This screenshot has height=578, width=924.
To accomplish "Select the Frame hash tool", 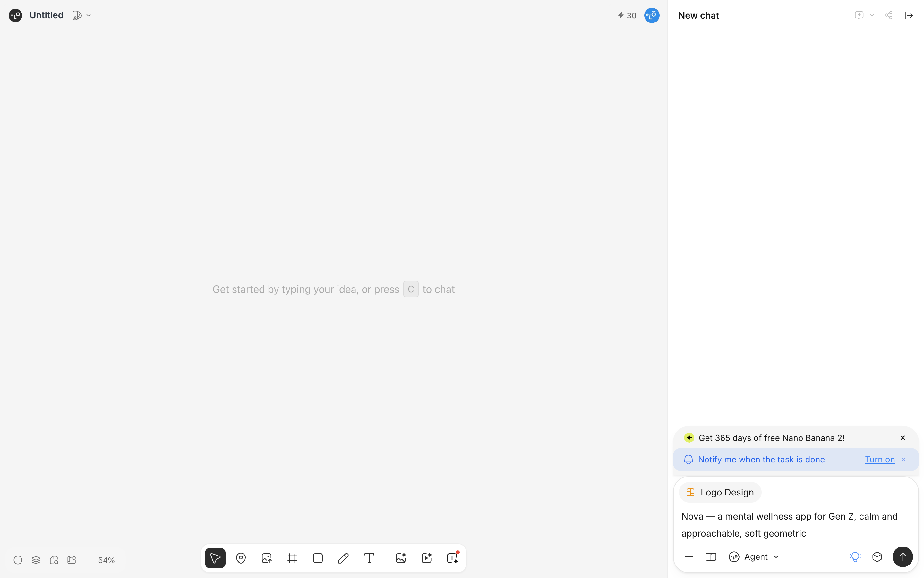I will click(x=293, y=558).
